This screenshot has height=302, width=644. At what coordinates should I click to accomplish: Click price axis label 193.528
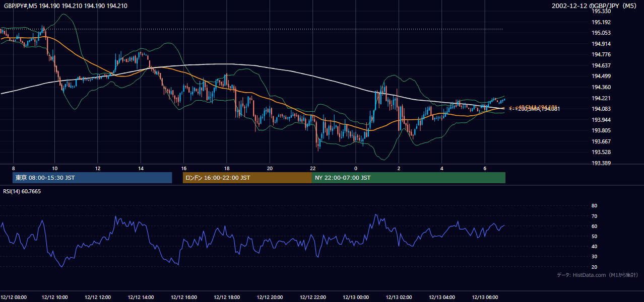point(601,152)
